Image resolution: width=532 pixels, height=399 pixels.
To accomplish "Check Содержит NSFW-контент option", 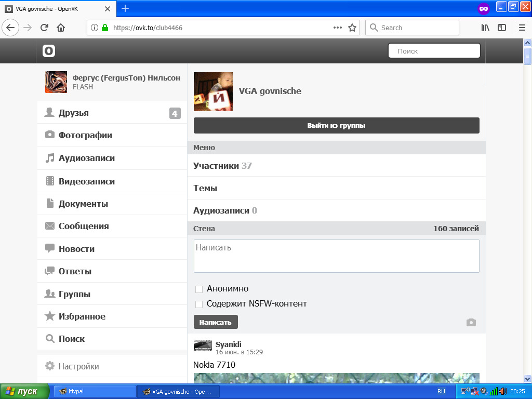I will click(x=199, y=304).
